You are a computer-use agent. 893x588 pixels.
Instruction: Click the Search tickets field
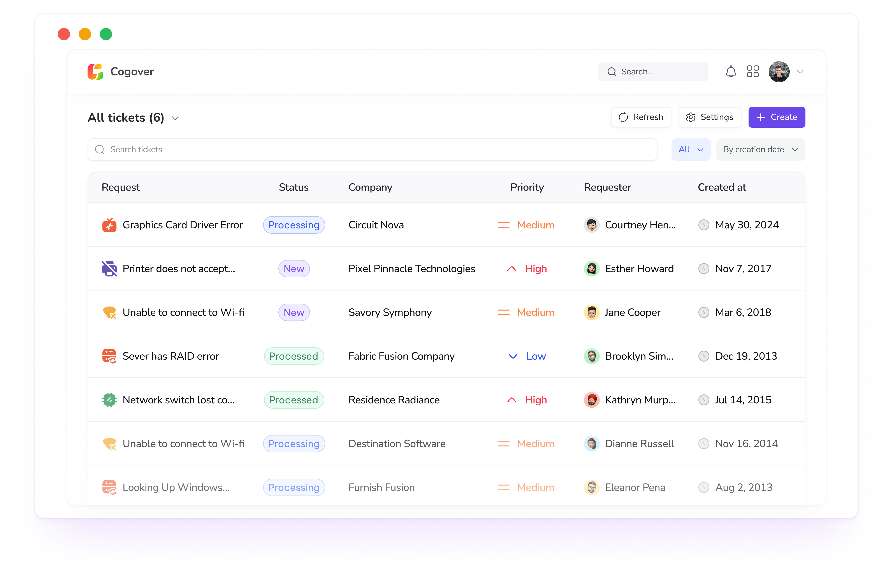[x=372, y=150]
